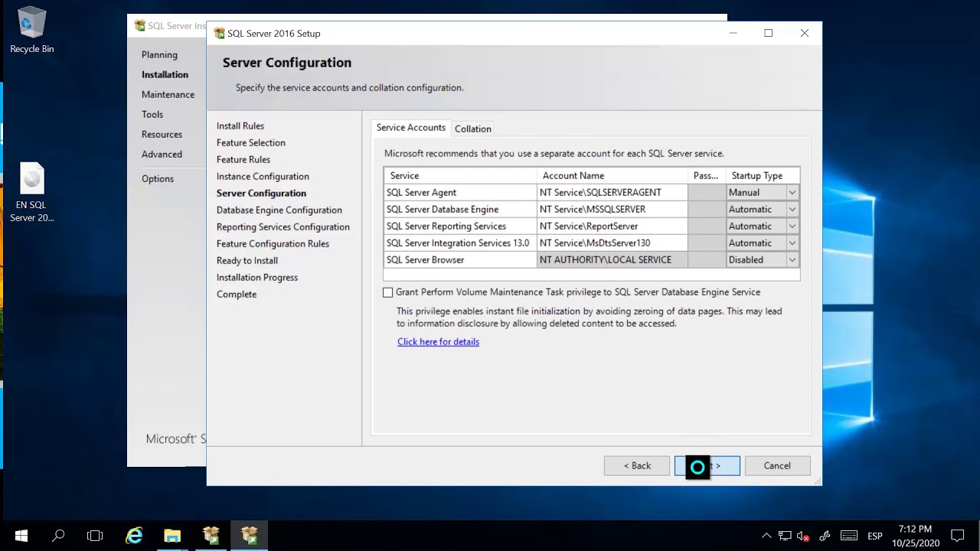Select the SQL Server Browser service row
The width and height of the screenshot is (980, 551).
[x=460, y=260]
